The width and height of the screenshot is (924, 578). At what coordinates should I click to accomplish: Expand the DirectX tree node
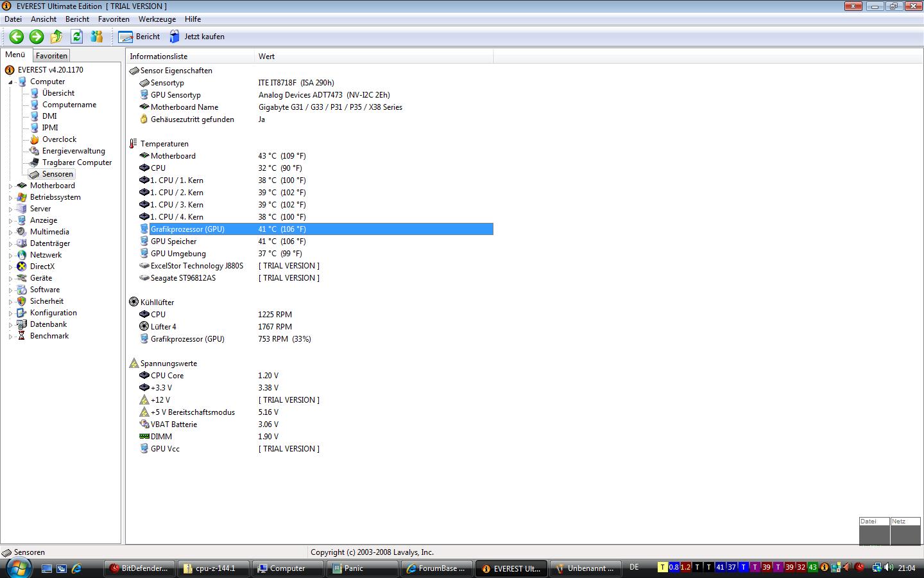tap(10, 267)
